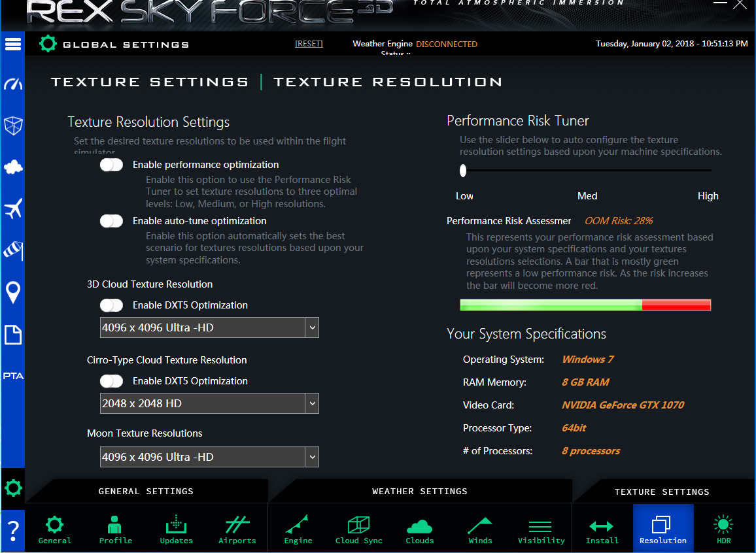Open the gear settings icon in sidebar
Screen dimensions: 756x553
[13, 488]
